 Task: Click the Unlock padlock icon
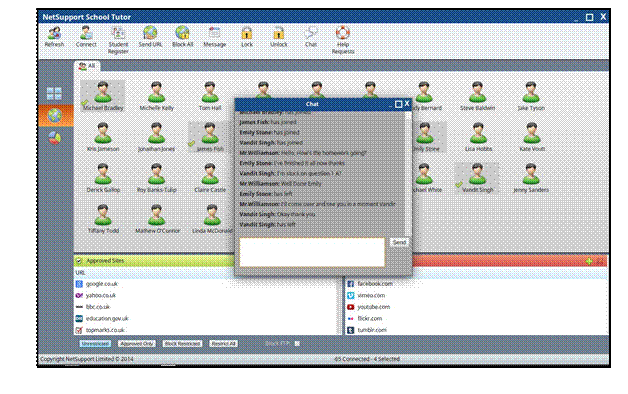(x=278, y=36)
